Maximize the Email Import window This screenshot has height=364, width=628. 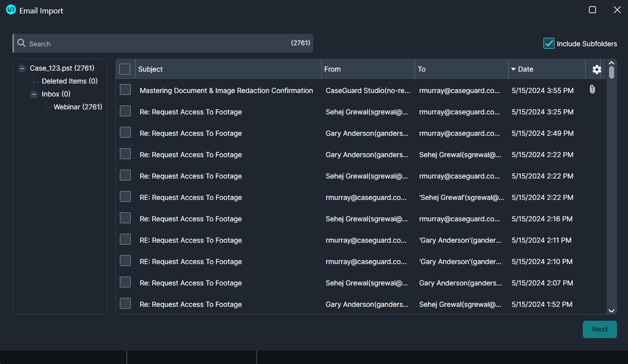[x=592, y=10]
